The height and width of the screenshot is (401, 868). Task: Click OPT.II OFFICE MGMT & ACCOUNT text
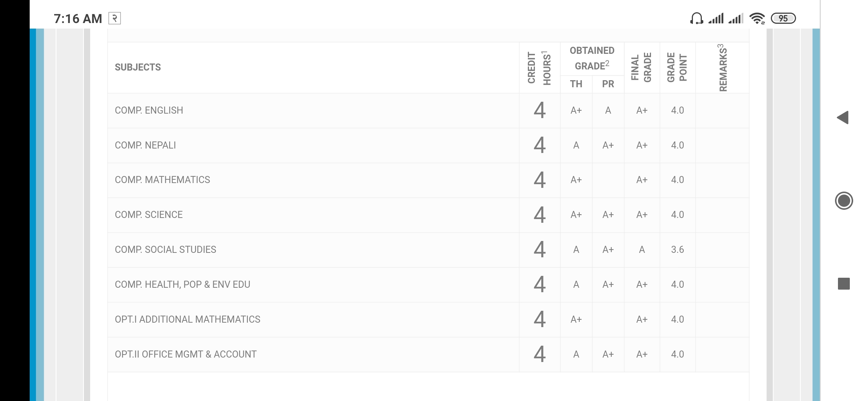pyautogui.click(x=185, y=354)
